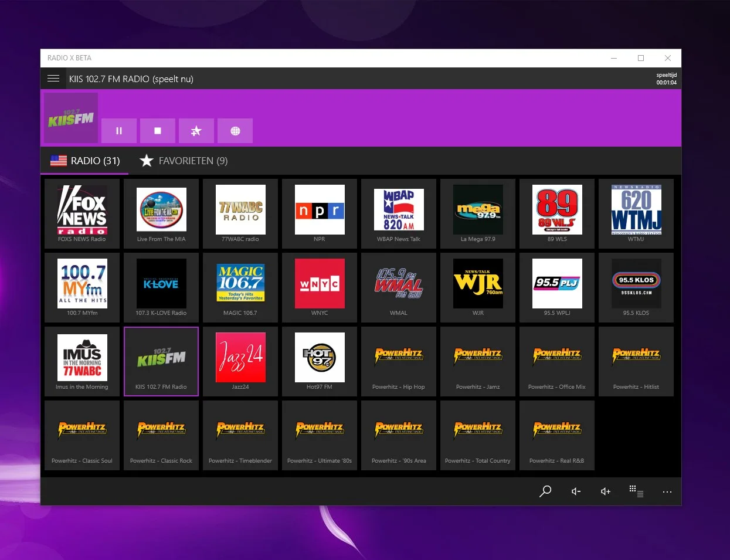Click the search magnifier icon
Image resolution: width=730 pixels, height=560 pixels.
545,491
